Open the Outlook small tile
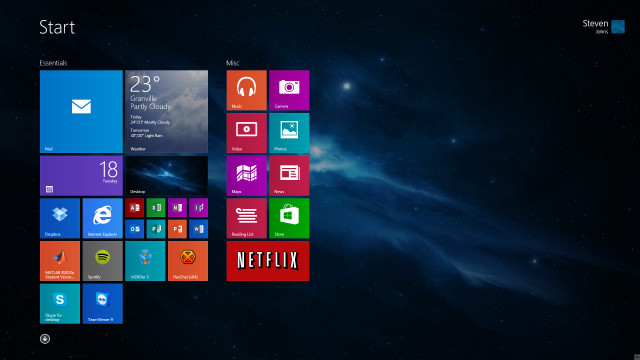This screenshot has height=360, width=640. [135, 229]
